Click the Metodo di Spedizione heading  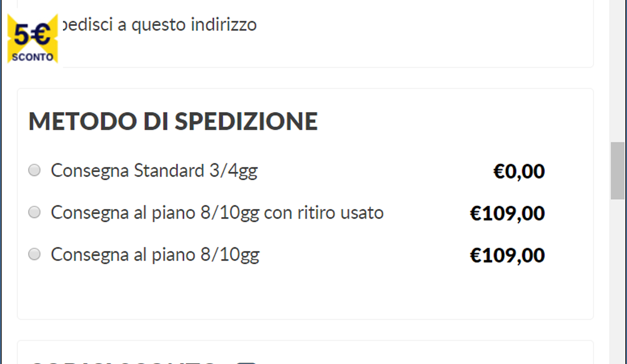tap(173, 121)
